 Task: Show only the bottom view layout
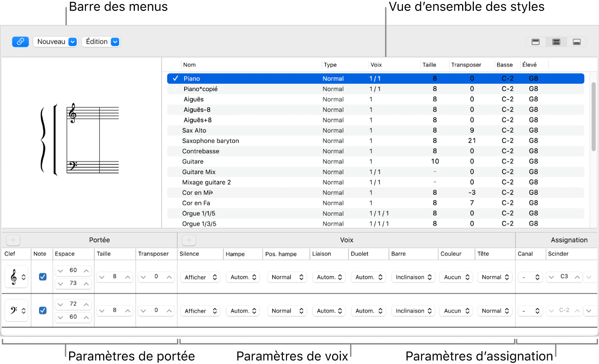tap(576, 42)
